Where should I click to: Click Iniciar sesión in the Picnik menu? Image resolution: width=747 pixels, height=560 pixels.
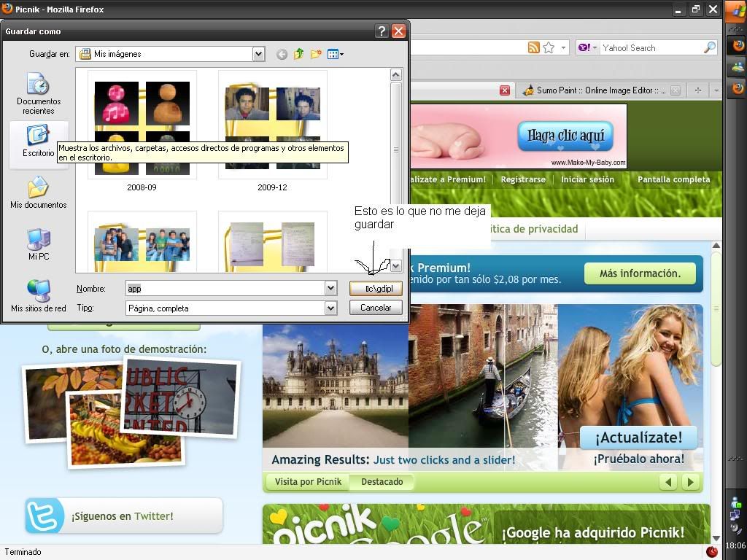coord(587,179)
